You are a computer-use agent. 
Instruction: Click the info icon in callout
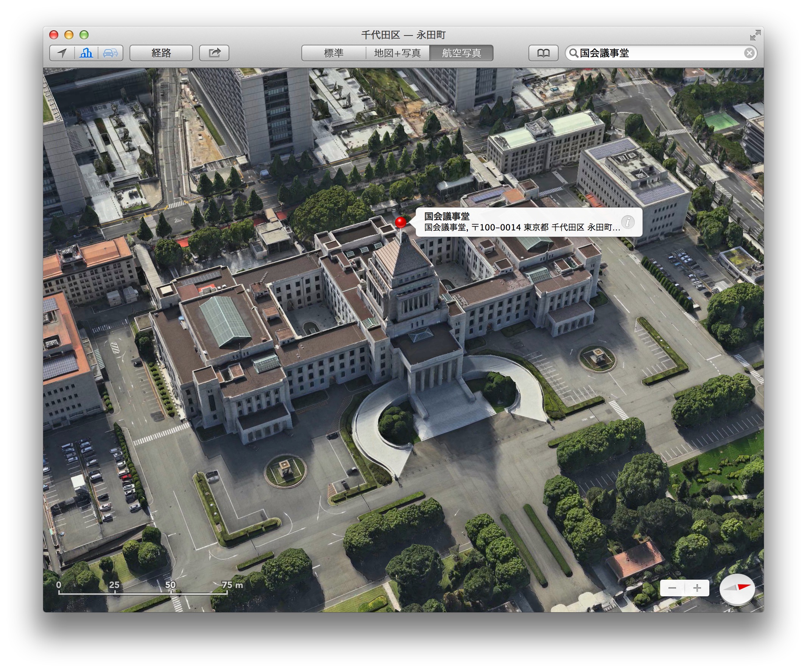coord(628,222)
